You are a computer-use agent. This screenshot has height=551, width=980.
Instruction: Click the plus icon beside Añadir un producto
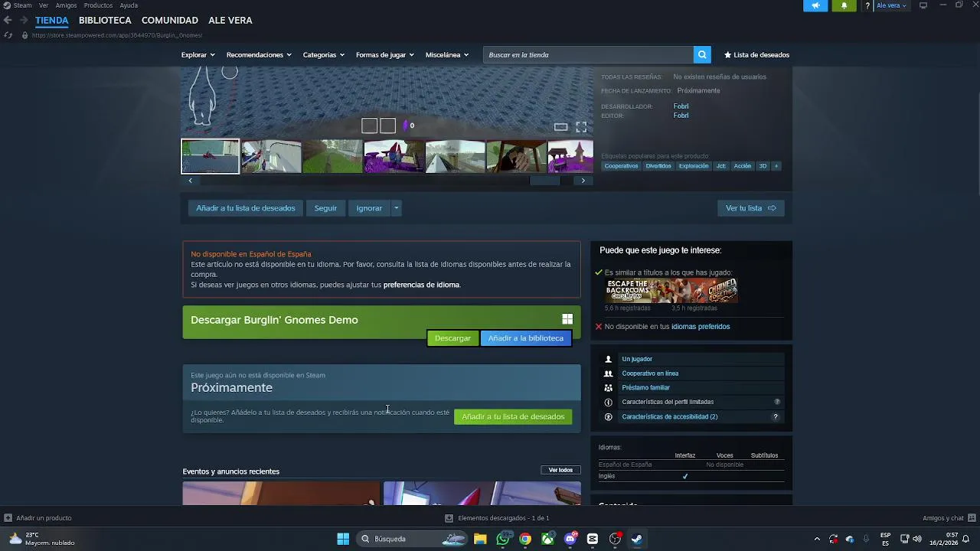pos(8,518)
